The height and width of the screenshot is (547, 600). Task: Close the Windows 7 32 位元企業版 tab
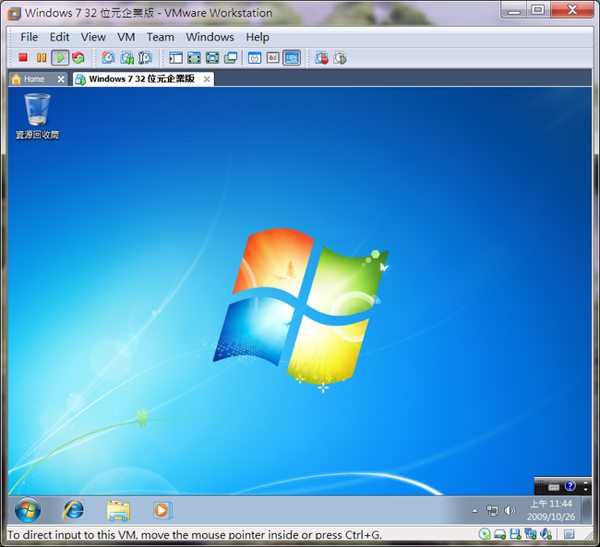(x=207, y=79)
